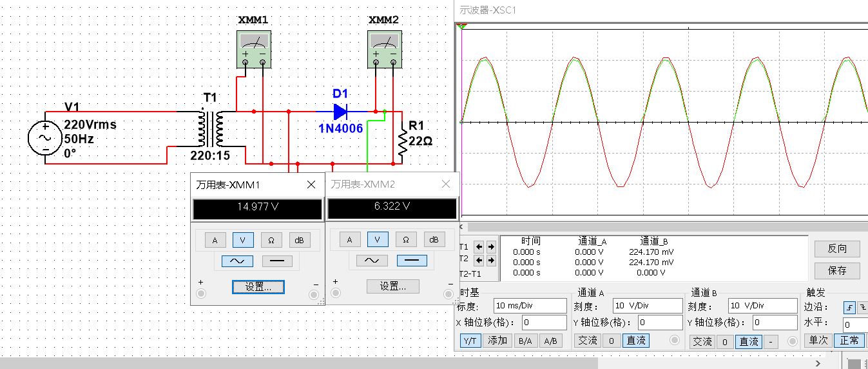Click the 反向 button on oscilloscope
The width and height of the screenshot is (868, 369).
(837, 248)
